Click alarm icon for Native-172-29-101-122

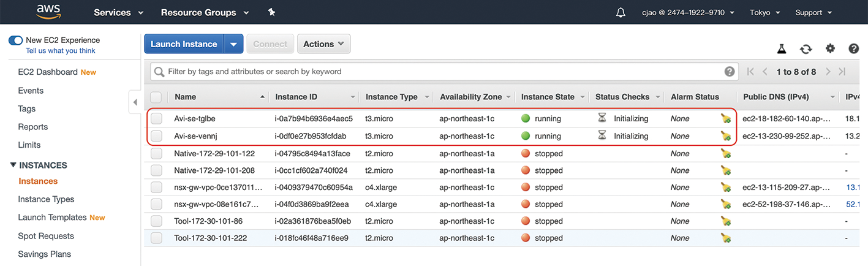[x=726, y=153]
